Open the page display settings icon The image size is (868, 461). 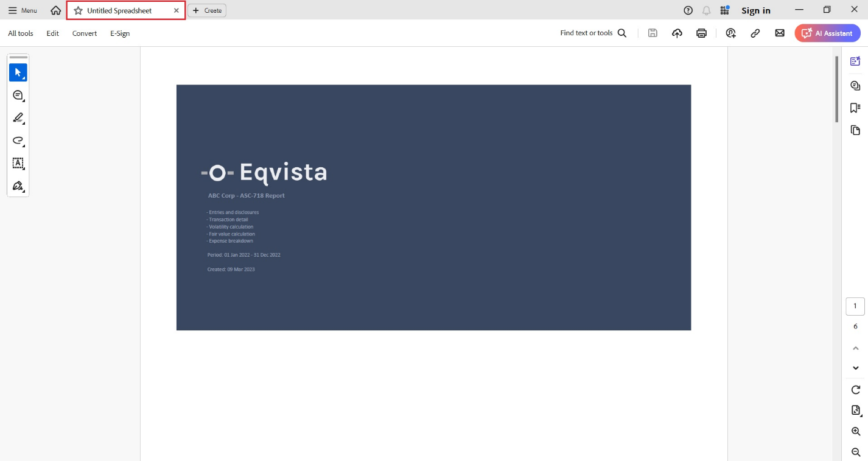click(x=855, y=411)
